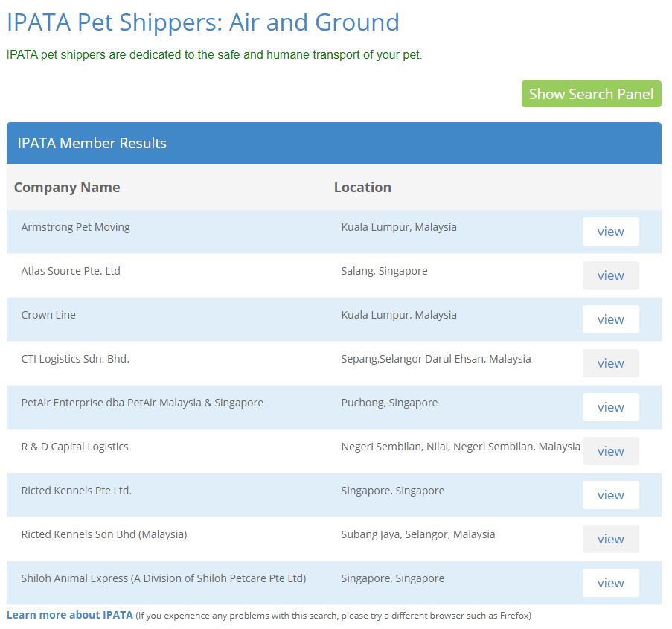The image size is (672, 629).
Task: Select CTI Logistics Sdn. Bhd. name
Action: pos(75,359)
